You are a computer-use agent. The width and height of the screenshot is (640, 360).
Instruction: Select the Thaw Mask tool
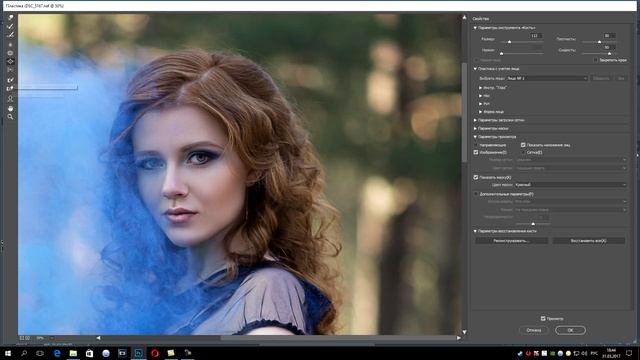10,88
